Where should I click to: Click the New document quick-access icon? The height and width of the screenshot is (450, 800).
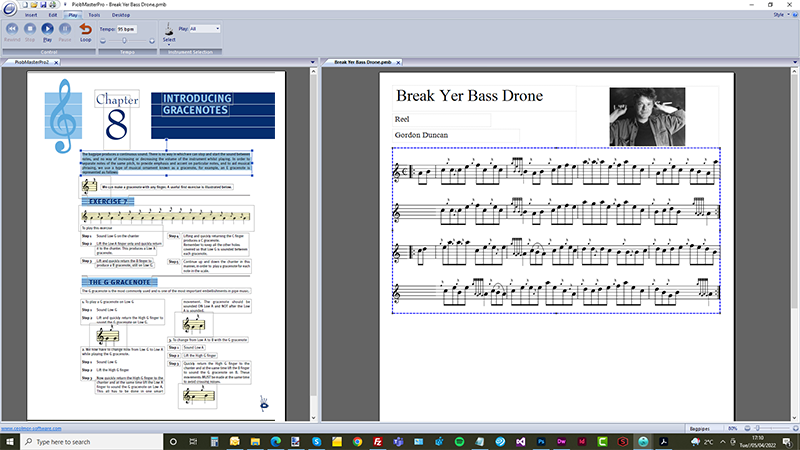click(24, 5)
